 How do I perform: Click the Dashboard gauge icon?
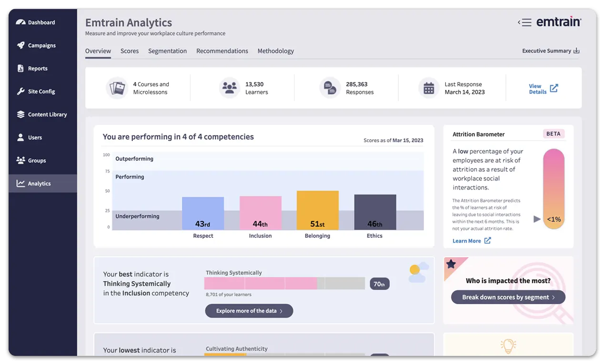pyautogui.click(x=20, y=22)
